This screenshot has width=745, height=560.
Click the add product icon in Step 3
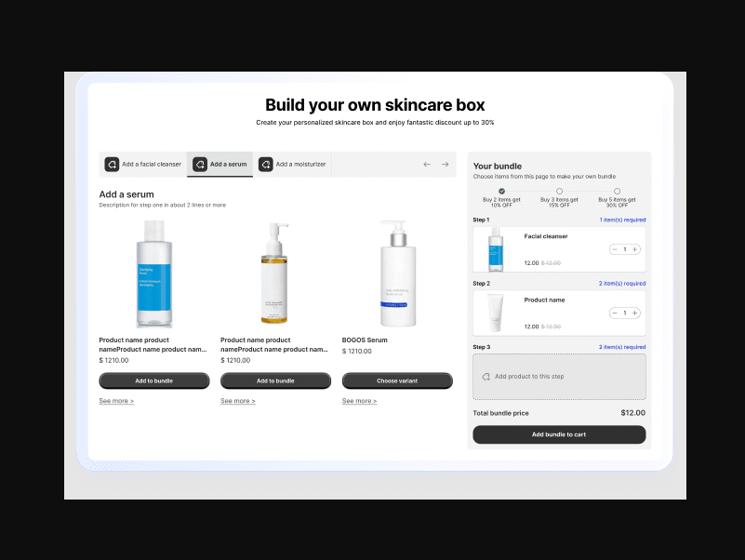pos(486,377)
